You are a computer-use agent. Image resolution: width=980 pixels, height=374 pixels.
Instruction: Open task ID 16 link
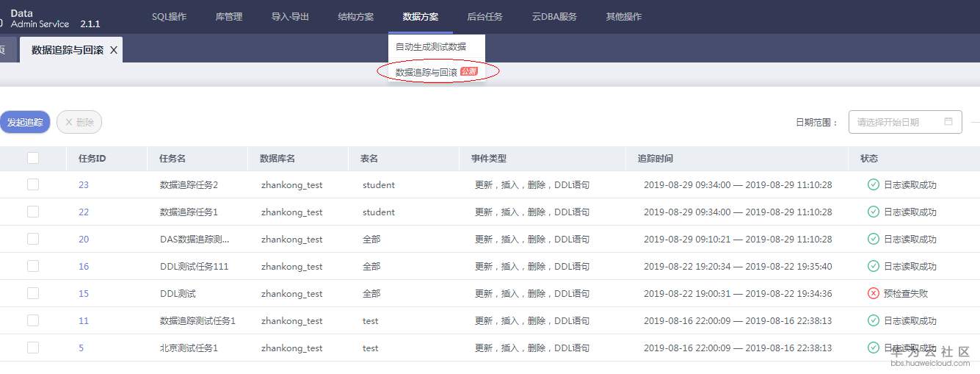coord(84,267)
